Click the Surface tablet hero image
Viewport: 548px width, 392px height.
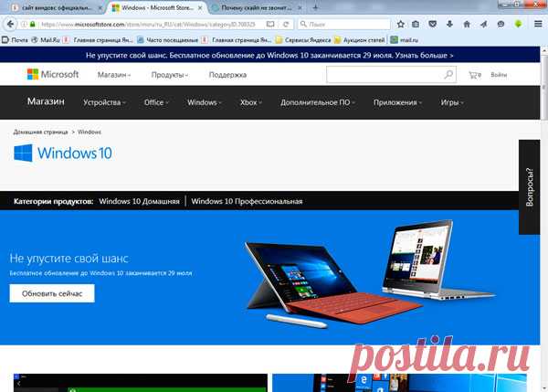pyautogui.click(x=332, y=283)
